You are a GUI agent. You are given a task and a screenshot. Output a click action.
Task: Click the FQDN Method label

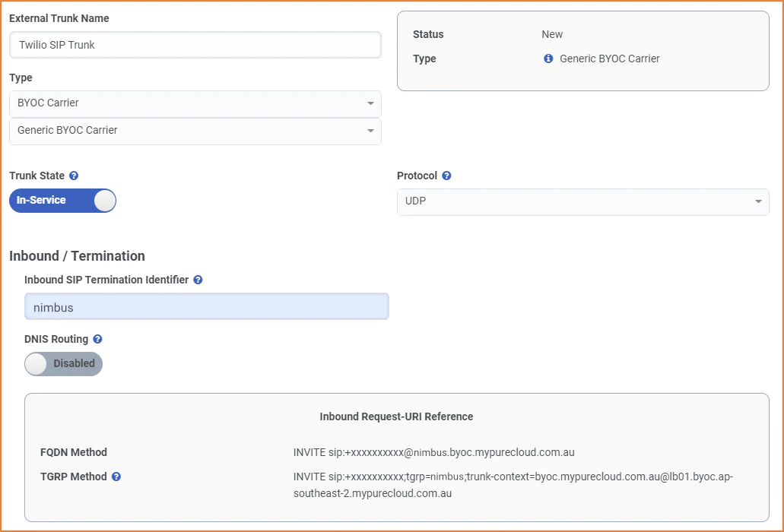click(x=74, y=452)
